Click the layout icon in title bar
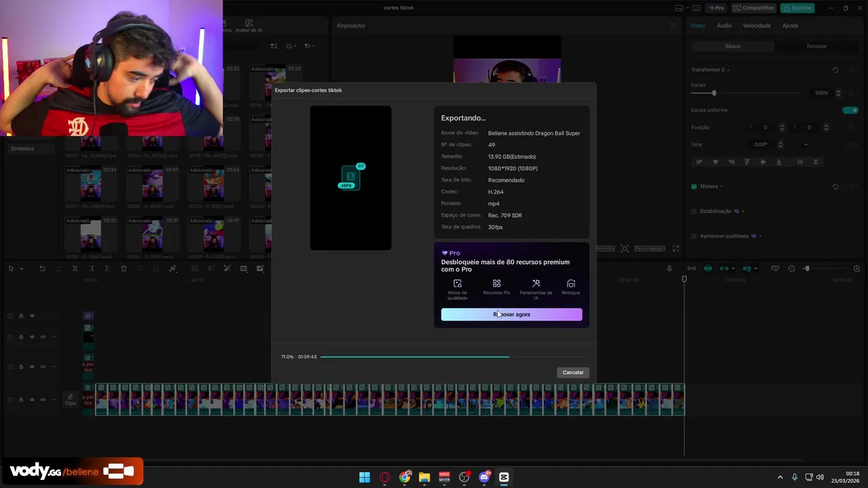Image resolution: width=868 pixels, height=488 pixels. click(679, 8)
